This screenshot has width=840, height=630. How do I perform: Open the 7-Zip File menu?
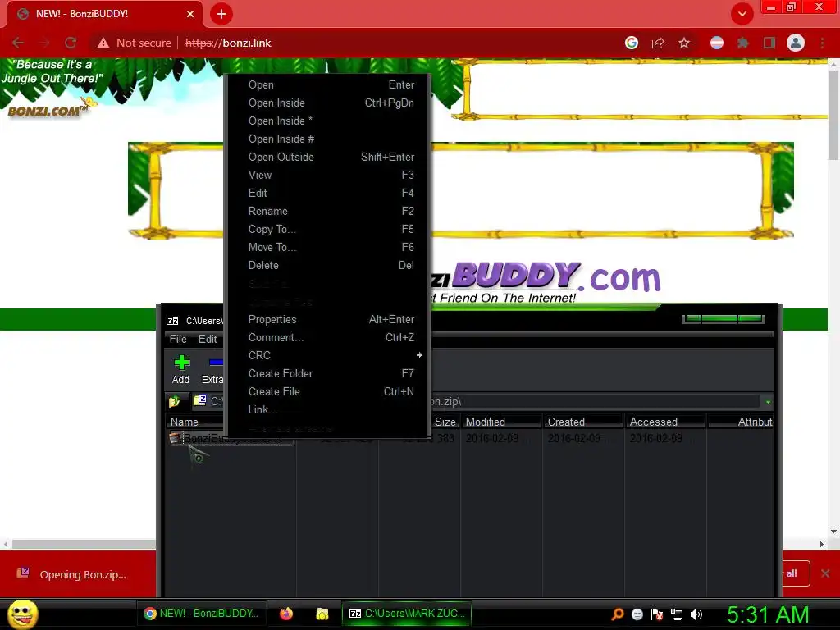click(178, 339)
